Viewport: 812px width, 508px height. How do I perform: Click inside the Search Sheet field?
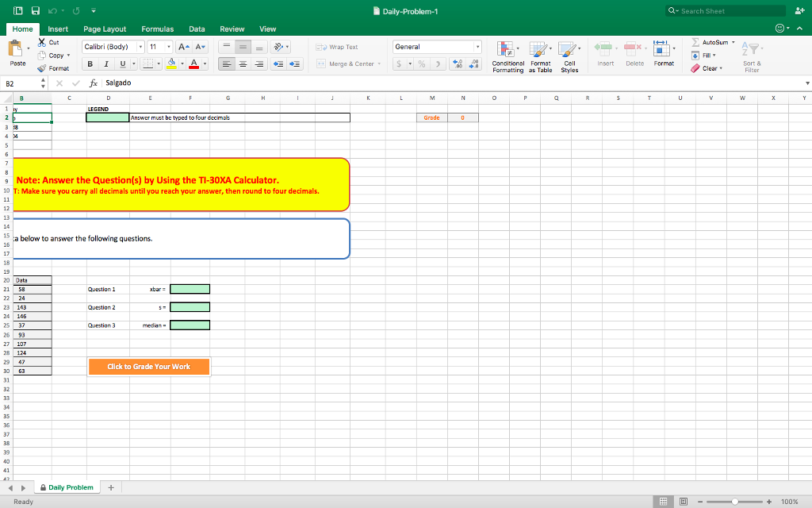tap(724, 10)
